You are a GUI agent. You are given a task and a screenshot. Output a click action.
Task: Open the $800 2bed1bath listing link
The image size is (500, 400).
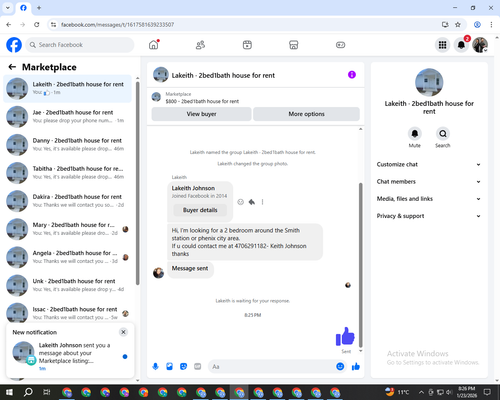pyautogui.click(x=202, y=101)
